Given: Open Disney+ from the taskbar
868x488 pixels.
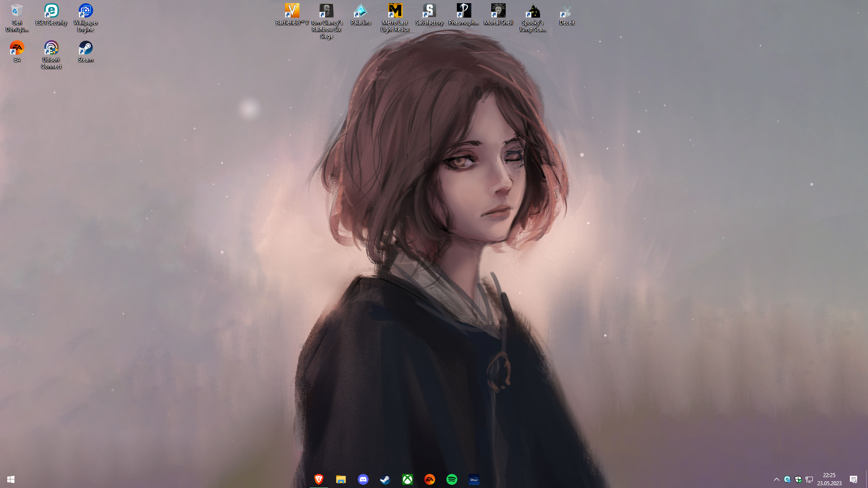Looking at the screenshot, I should pyautogui.click(x=474, y=479).
